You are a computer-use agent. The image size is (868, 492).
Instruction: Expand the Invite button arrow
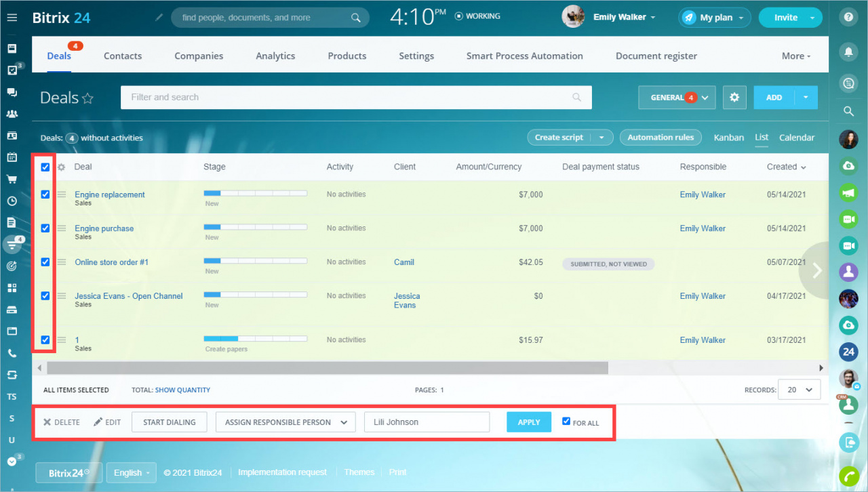tap(812, 18)
